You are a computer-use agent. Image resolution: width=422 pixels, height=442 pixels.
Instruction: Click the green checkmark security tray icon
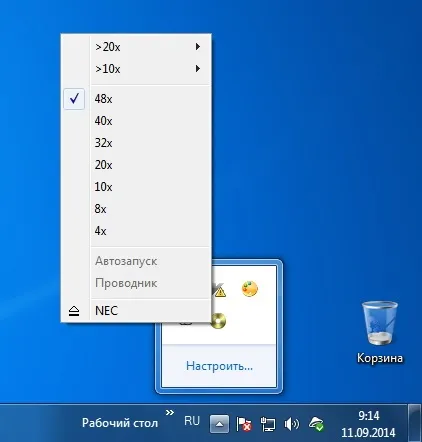pos(316,424)
